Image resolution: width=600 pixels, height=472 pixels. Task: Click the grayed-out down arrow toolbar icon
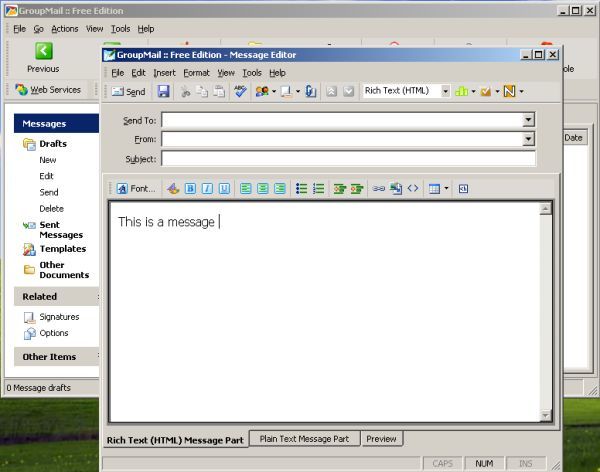(x=348, y=91)
